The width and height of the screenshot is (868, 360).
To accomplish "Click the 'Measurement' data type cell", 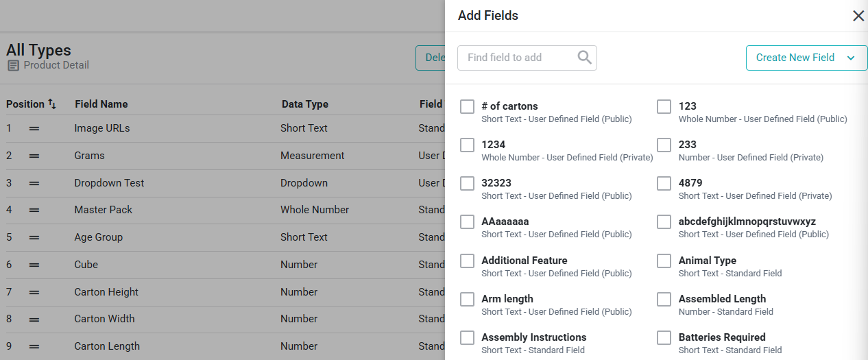I will pos(313,156).
